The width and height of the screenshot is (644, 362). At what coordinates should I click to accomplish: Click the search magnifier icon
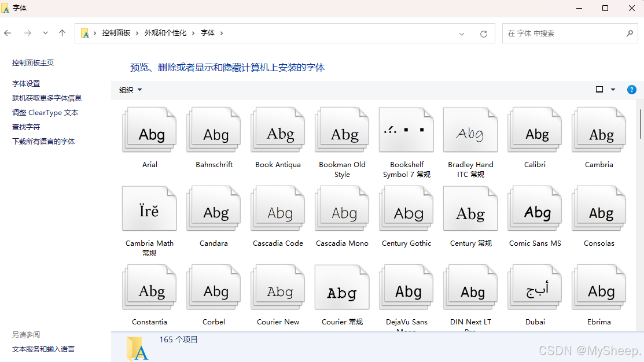tap(630, 33)
